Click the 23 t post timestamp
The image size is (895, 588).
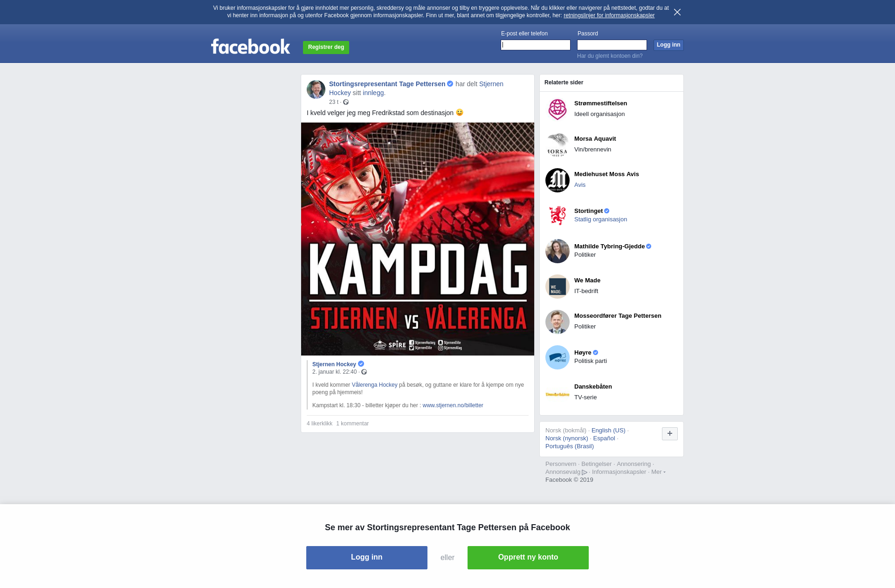click(x=334, y=102)
